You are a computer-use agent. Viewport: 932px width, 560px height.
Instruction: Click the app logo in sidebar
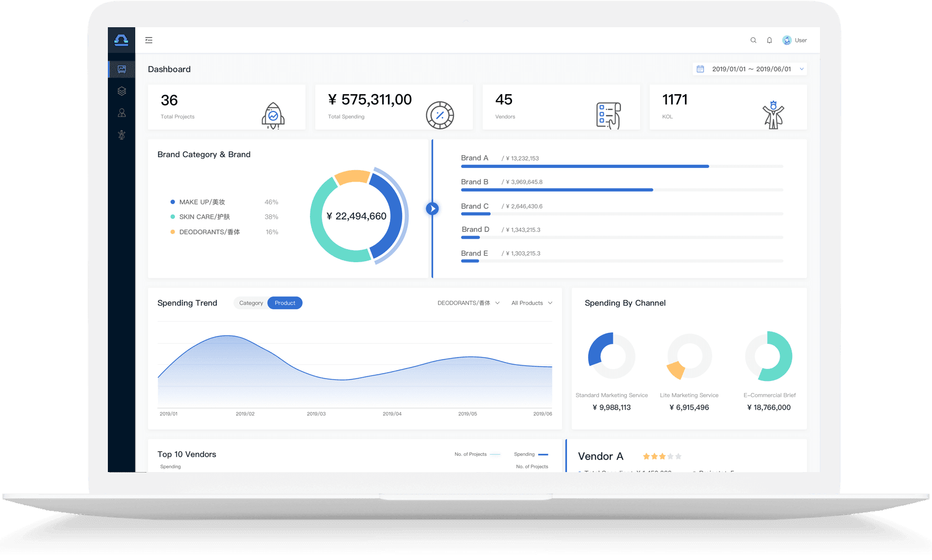pos(121,40)
